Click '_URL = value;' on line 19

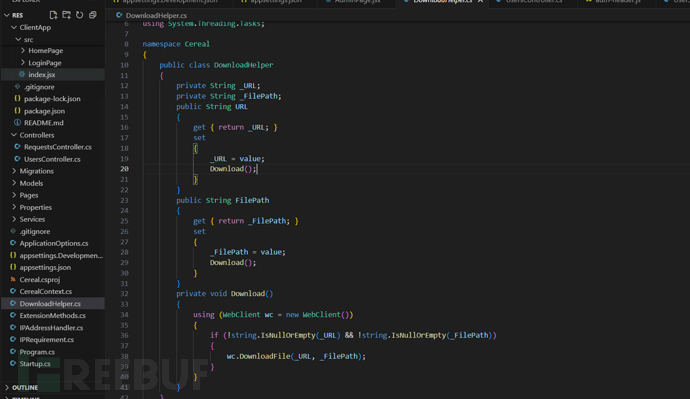coord(237,159)
